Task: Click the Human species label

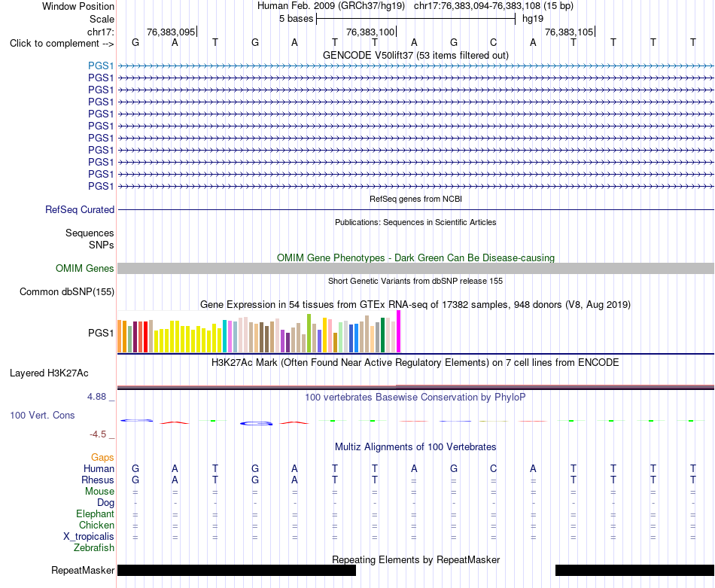Action: click(x=99, y=468)
